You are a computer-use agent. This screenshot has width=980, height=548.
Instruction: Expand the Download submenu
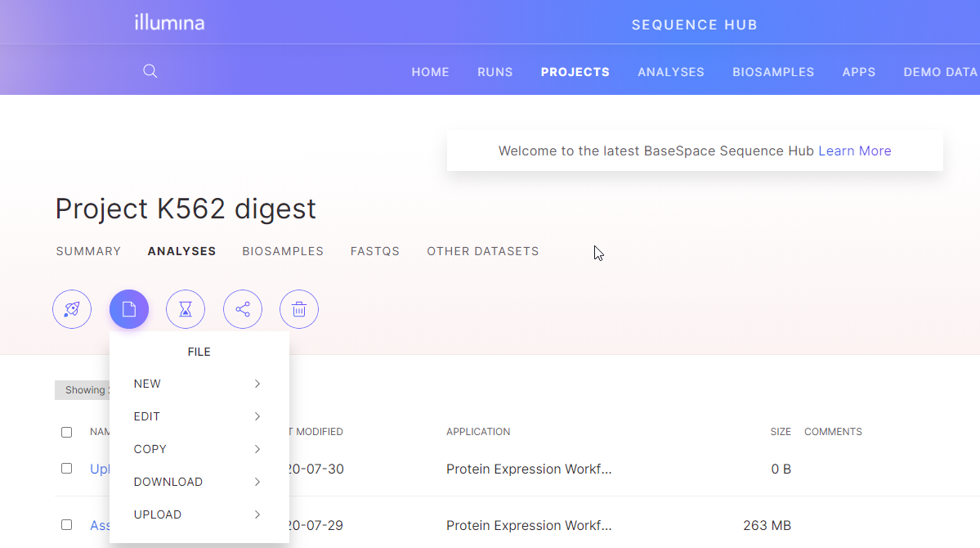199,482
